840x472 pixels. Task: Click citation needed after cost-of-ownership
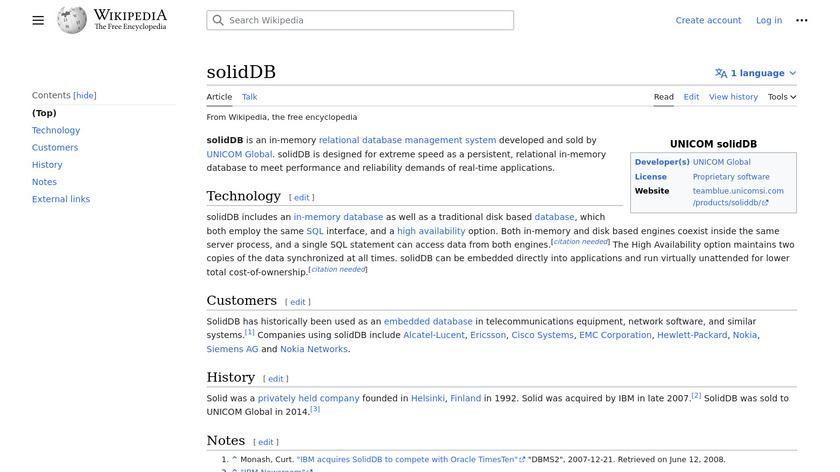coord(338,269)
